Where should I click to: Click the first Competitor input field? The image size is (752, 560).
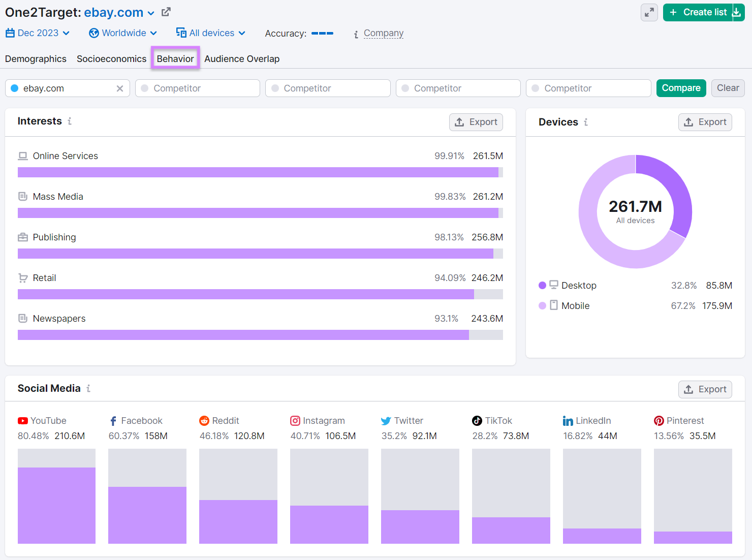tap(197, 88)
